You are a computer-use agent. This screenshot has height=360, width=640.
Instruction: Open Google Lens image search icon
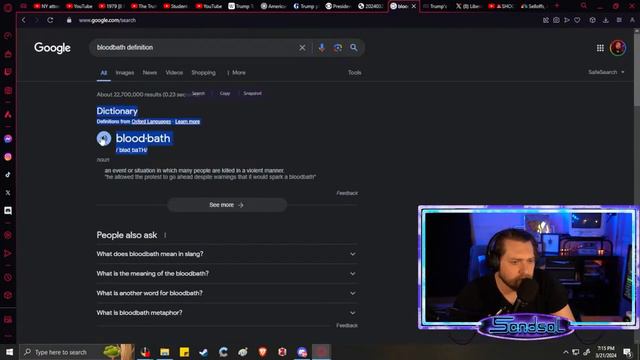point(338,48)
